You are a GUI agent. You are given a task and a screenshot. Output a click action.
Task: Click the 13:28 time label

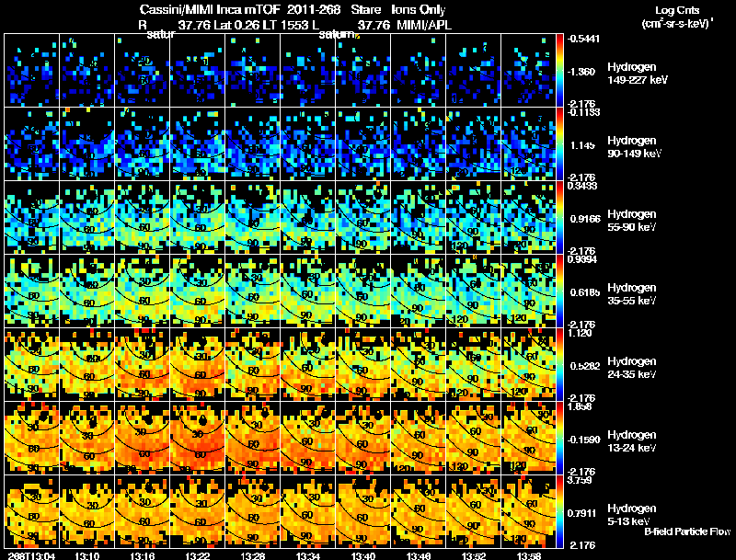[253, 556]
